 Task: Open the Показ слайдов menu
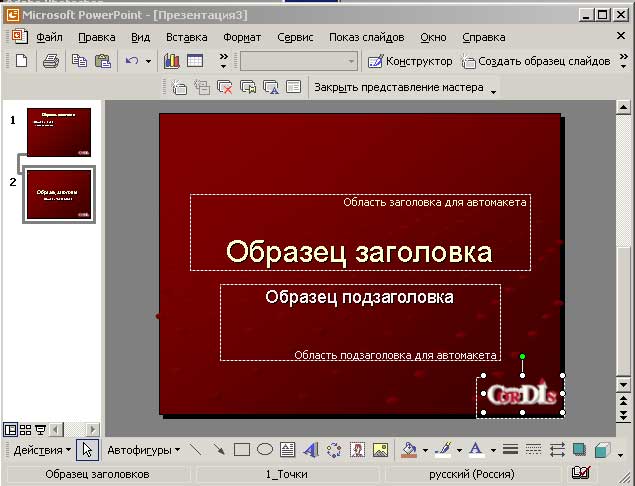366,37
